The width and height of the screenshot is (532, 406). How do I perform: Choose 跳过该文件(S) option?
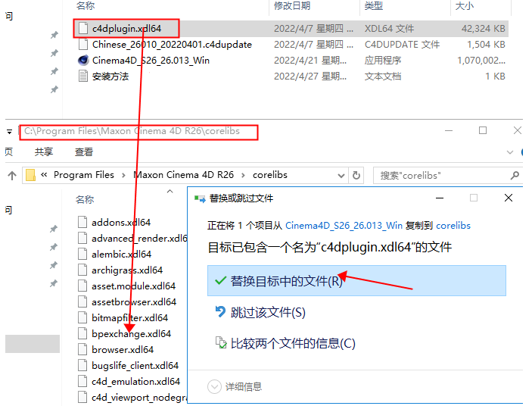pos(268,312)
